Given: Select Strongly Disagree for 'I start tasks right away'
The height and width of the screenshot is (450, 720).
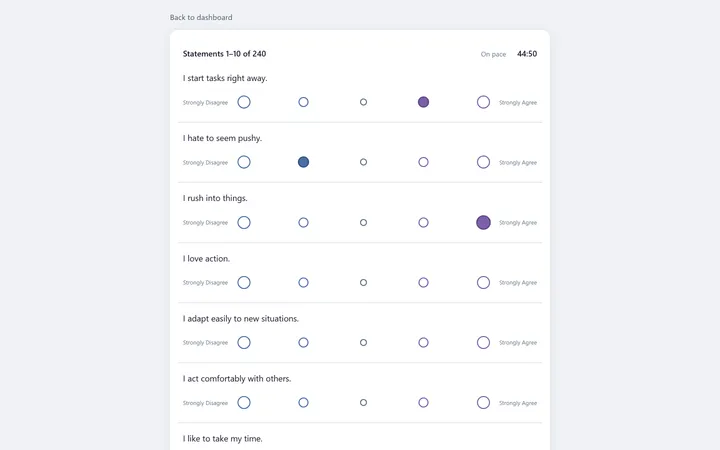Looking at the screenshot, I should tap(244, 102).
